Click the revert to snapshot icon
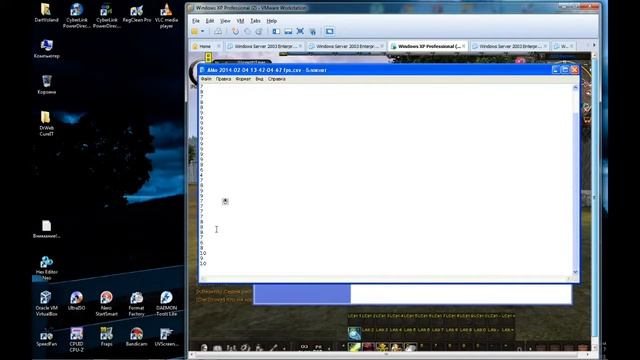640x360 pixels. pos(247,31)
